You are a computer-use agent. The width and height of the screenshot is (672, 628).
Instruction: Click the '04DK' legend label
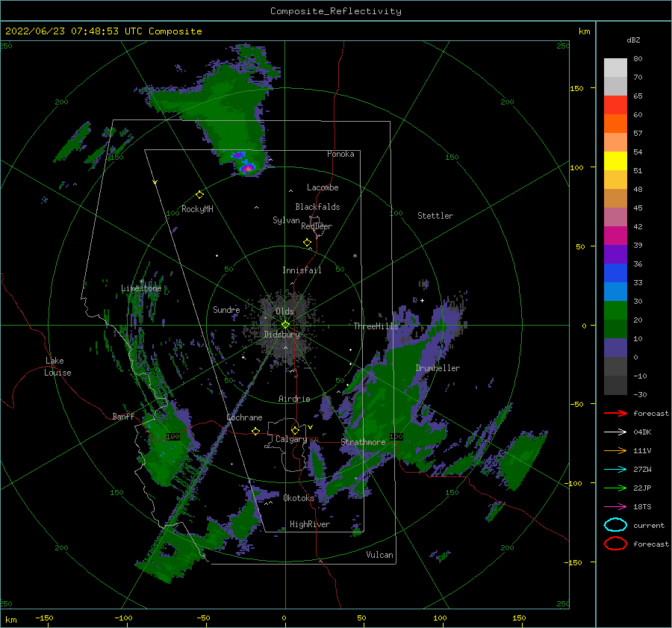[642, 432]
